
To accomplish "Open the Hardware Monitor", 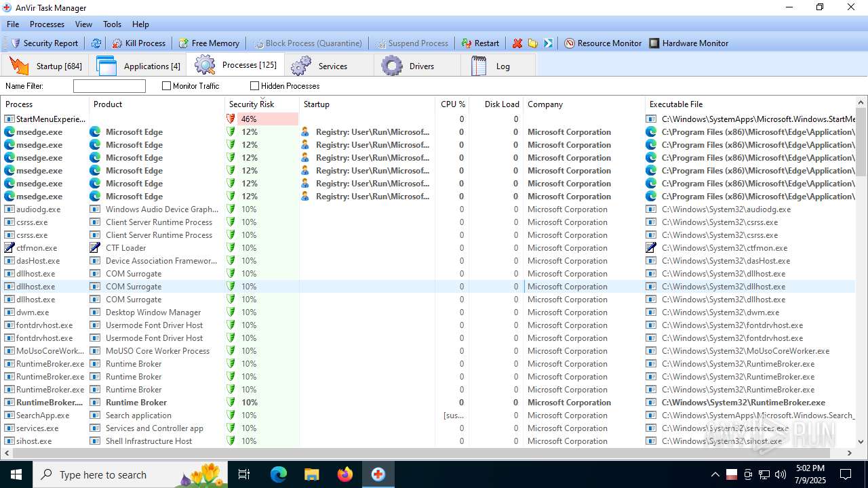I will click(688, 43).
